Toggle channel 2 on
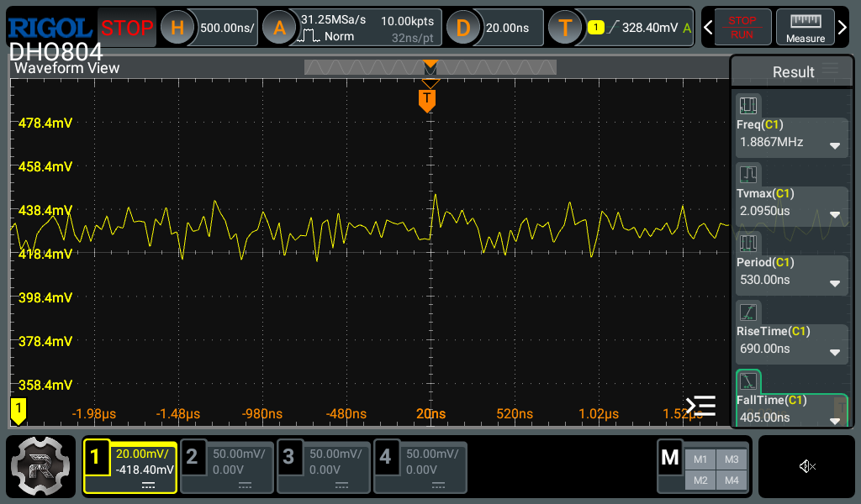The width and height of the screenshot is (861, 504). tap(227, 466)
